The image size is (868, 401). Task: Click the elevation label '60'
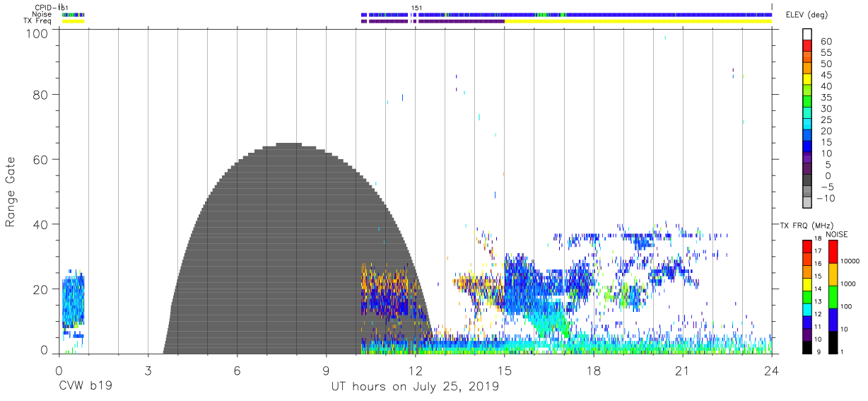tap(826, 42)
